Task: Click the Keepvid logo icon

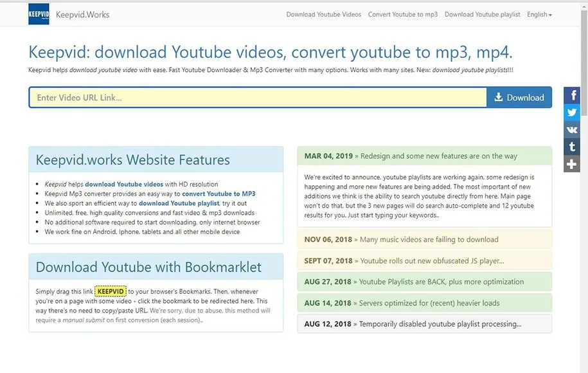Action: pyautogui.click(x=39, y=14)
